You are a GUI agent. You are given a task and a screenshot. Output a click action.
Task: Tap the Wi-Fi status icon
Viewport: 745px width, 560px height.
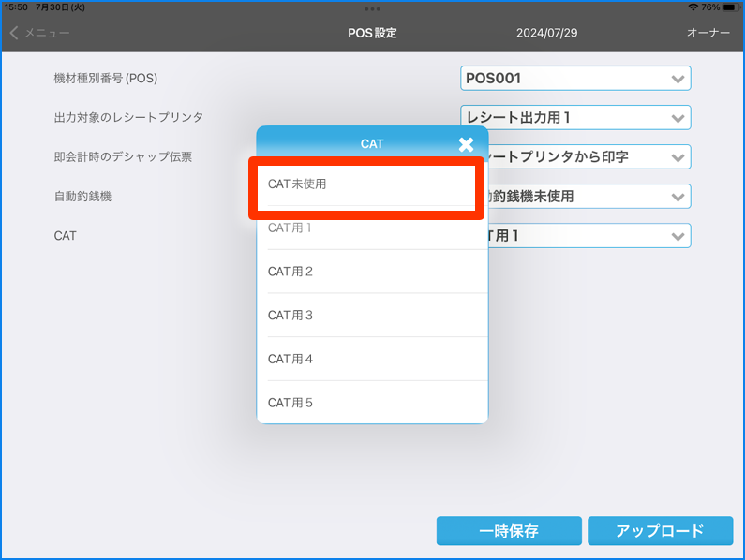(693, 7)
